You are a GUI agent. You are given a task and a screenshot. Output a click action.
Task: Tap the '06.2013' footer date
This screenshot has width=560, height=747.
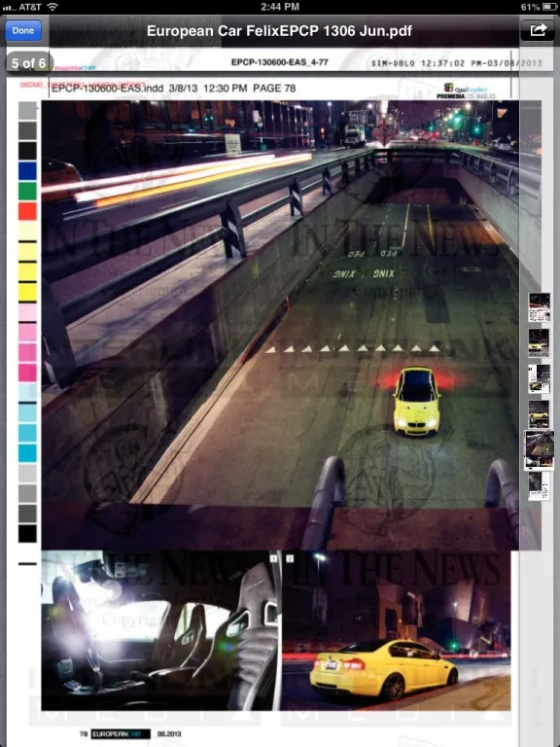tap(169, 734)
